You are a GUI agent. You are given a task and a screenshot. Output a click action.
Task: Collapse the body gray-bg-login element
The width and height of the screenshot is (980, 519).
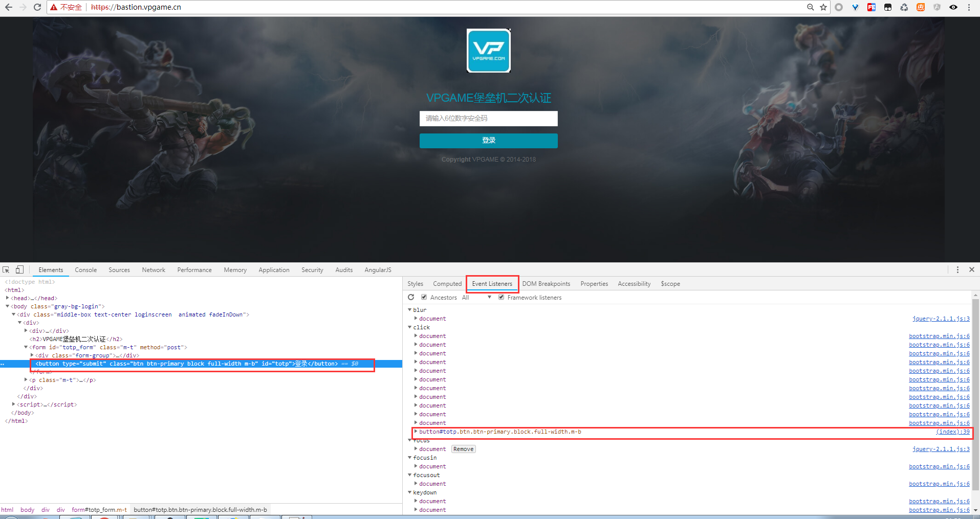(8, 306)
